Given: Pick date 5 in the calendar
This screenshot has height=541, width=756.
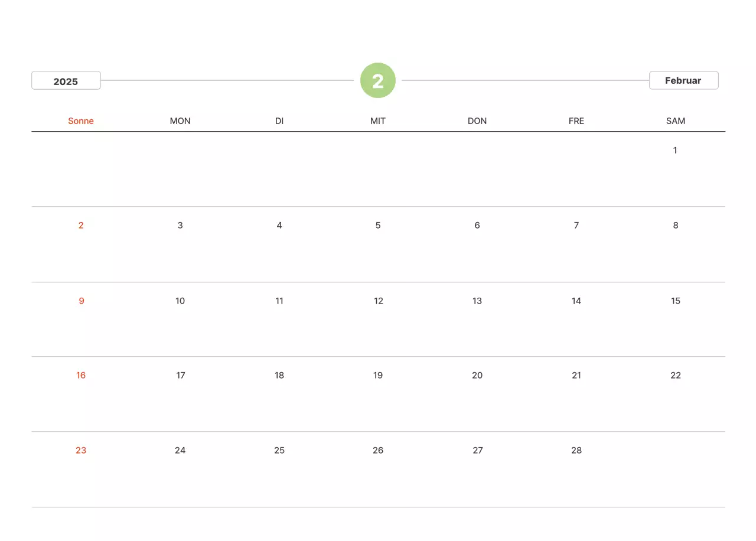Looking at the screenshot, I should 378,225.
